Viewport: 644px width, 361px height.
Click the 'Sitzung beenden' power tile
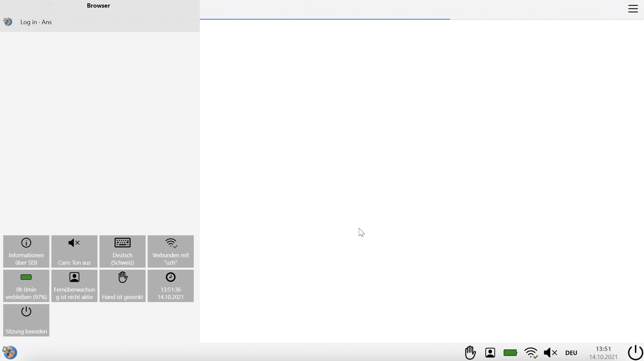pyautogui.click(x=26, y=320)
